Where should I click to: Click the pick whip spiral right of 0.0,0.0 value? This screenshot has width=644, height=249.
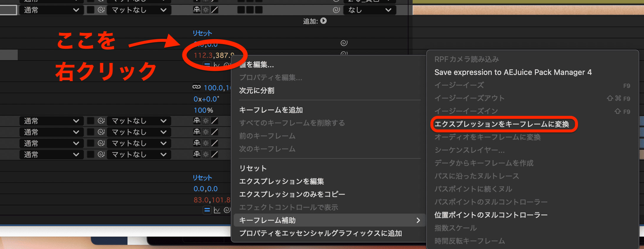(344, 43)
